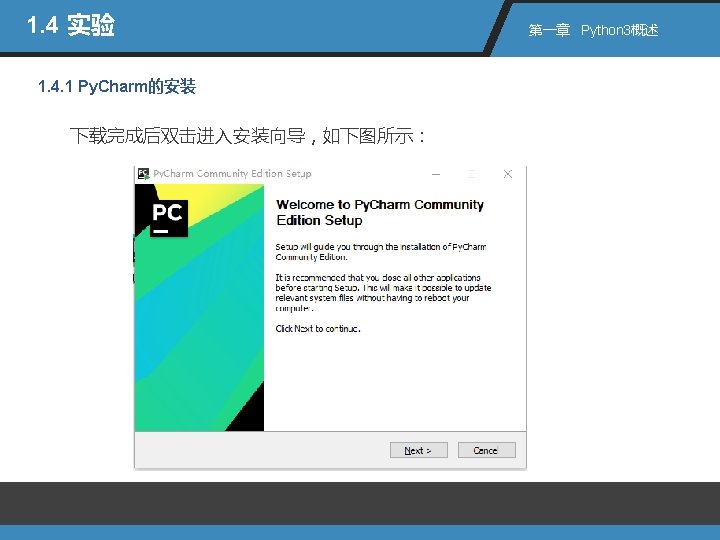
Task: Click the disabled maximize button of the setup window
Action: click(x=471, y=174)
